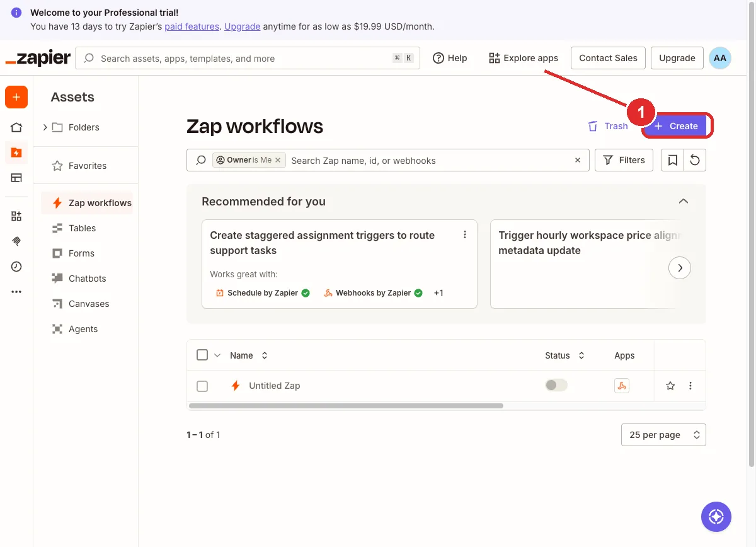
Task: Open Agents in Assets sidebar
Action: pos(87,329)
